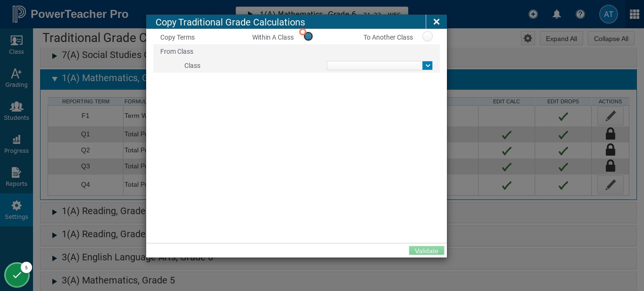
Task: Click the Q4 reporting term cell
Action: [x=85, y=184]
